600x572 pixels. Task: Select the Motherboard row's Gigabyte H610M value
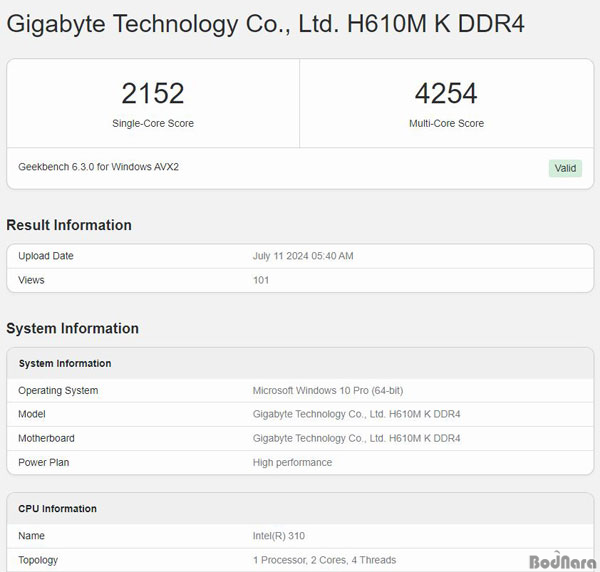[x=356, y=438]
